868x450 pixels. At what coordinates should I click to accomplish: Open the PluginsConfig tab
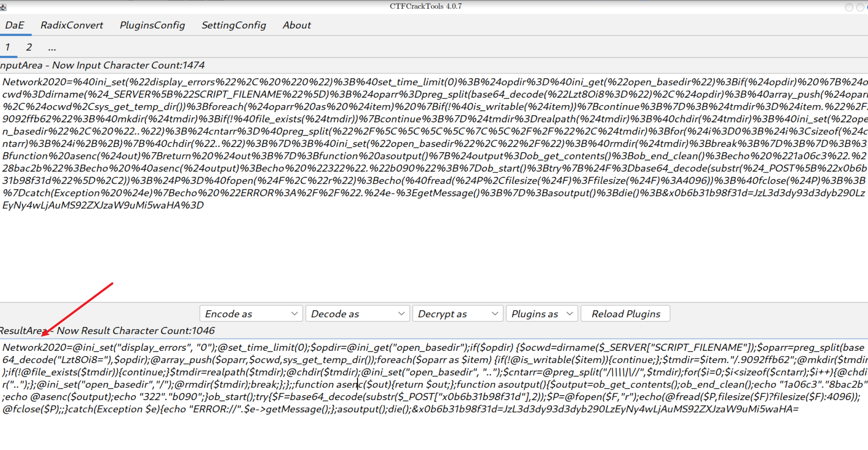point(152,25)
